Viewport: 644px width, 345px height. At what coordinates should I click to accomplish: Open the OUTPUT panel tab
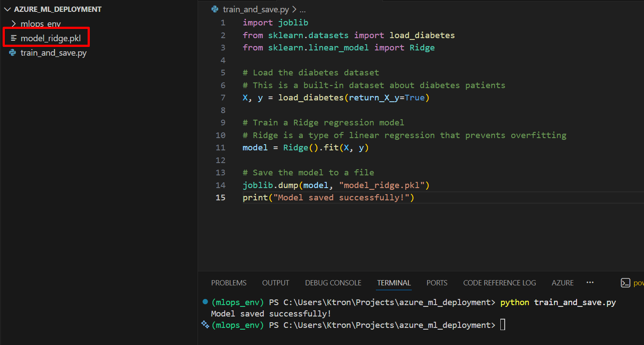pos(276,283)
